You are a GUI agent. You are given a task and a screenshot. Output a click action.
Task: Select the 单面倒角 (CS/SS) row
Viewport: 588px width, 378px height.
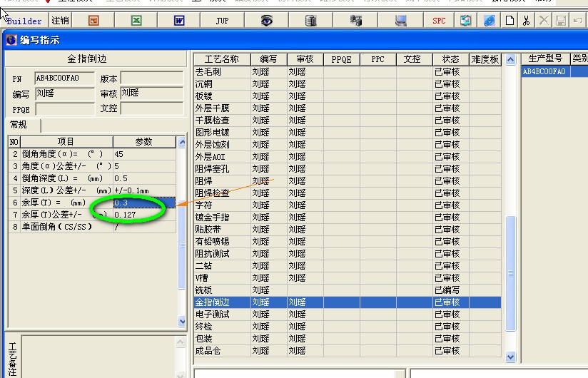(x=92, y=227)
